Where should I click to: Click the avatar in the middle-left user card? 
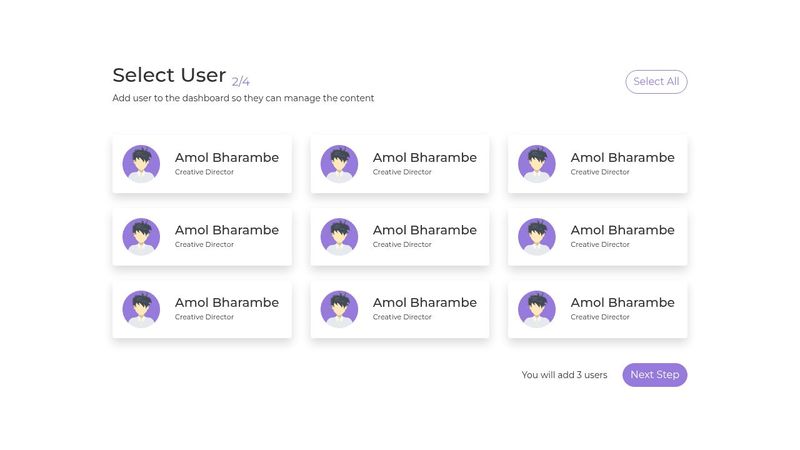tap(141, 237)
